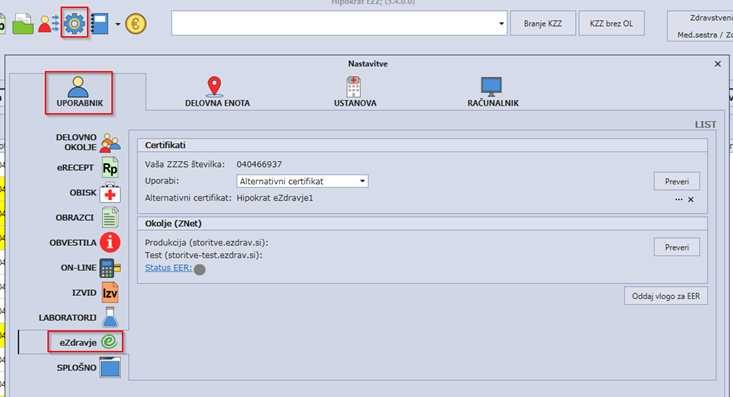Image resolution: width=733 pixels, height=397 pixels.
Task: Open the LABORATORIJ flask section
Action: pyautogui.click(x=79, y=318)
